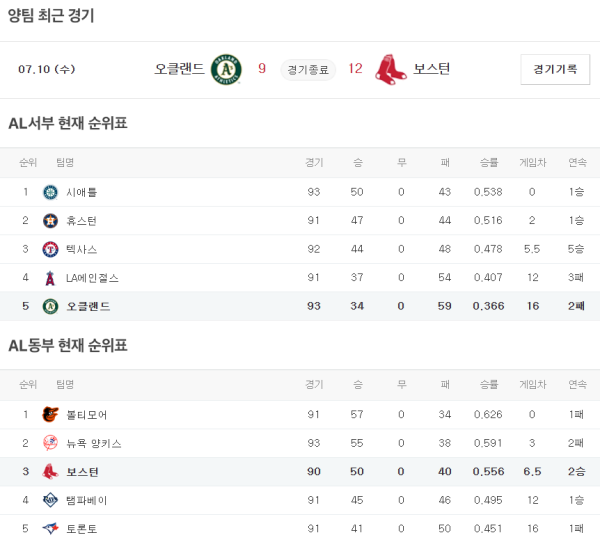Click the New York Yankees team logo

[50, 443]
